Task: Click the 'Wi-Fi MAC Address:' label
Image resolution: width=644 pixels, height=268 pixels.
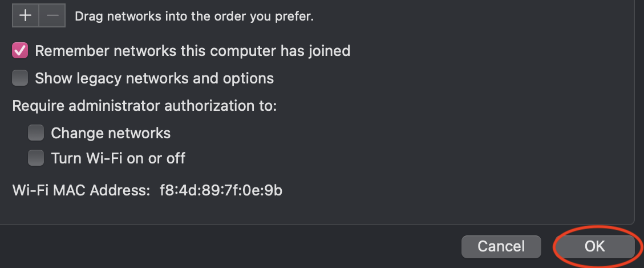Action: click(81, 190)
